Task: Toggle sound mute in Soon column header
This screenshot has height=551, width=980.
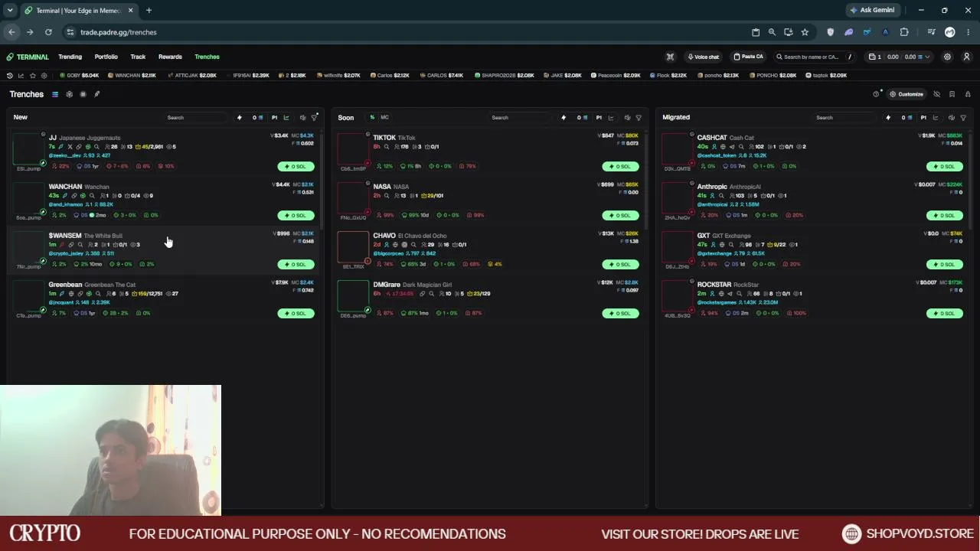Action: 627,118
